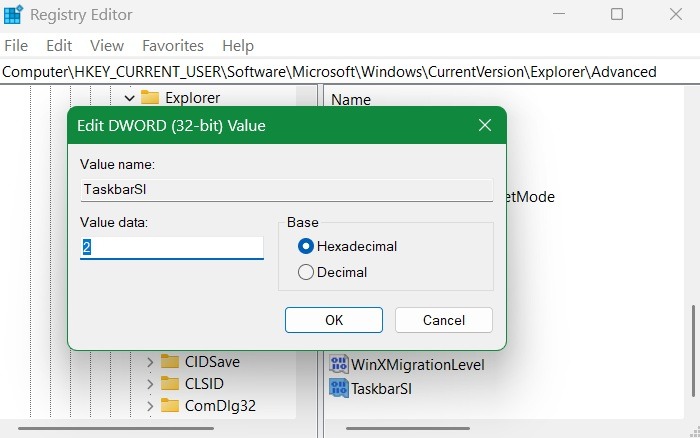Viewport: 700px width, 438px height.
Task: Expand the CIDSave key chevron
Action: [x=149, y=361]
